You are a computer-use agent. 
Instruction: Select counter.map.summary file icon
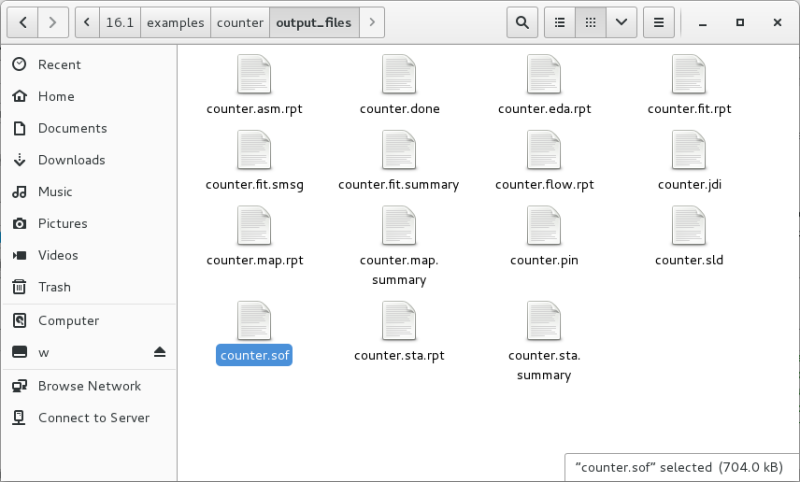pyautogui.click(x=399, y=225)
